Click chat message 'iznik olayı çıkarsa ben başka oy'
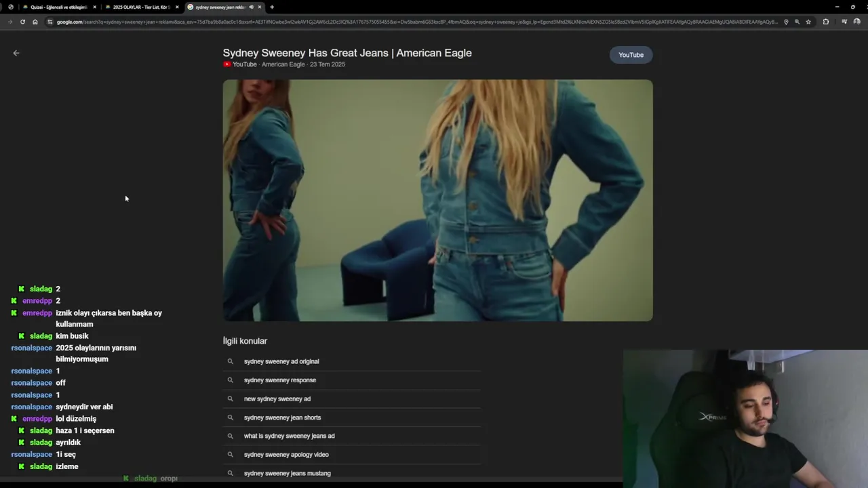 coord(108,313)
